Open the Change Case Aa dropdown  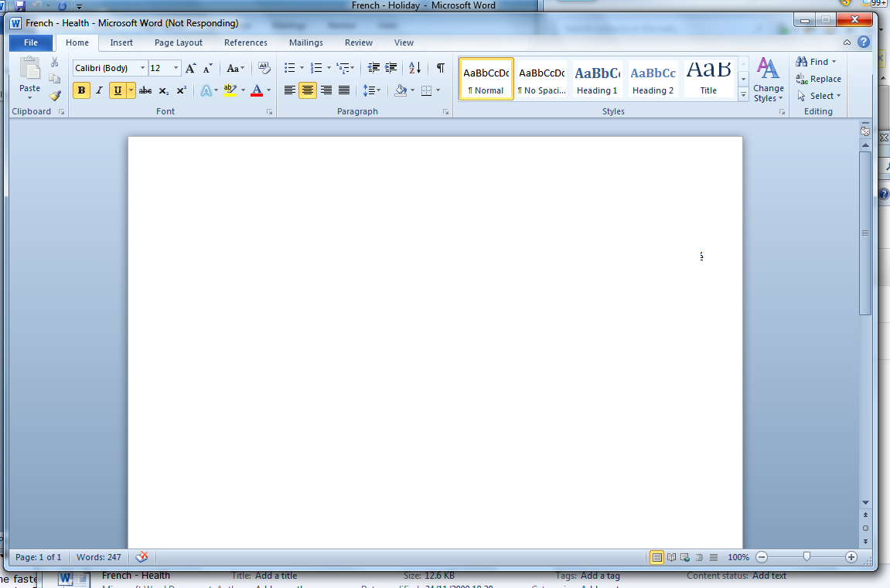235,68
